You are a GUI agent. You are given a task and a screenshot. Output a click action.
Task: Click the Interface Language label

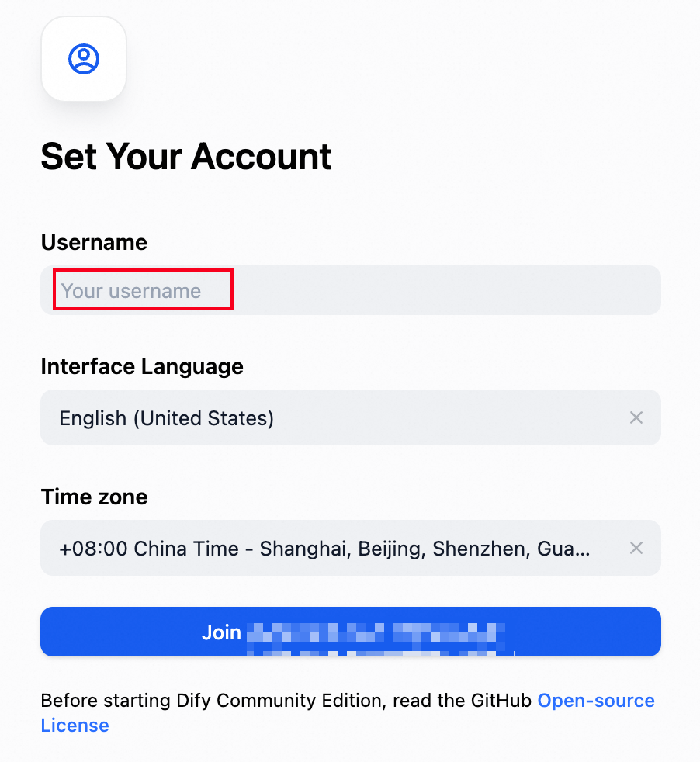click(142, 366)
